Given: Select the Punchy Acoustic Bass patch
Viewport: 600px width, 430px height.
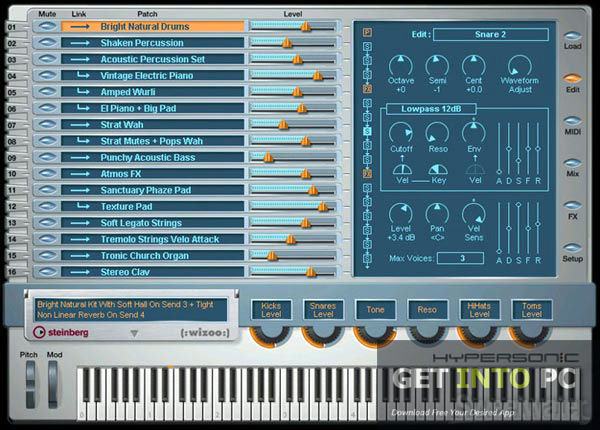Looking at the screenshot, I should [x=153, y=157].
